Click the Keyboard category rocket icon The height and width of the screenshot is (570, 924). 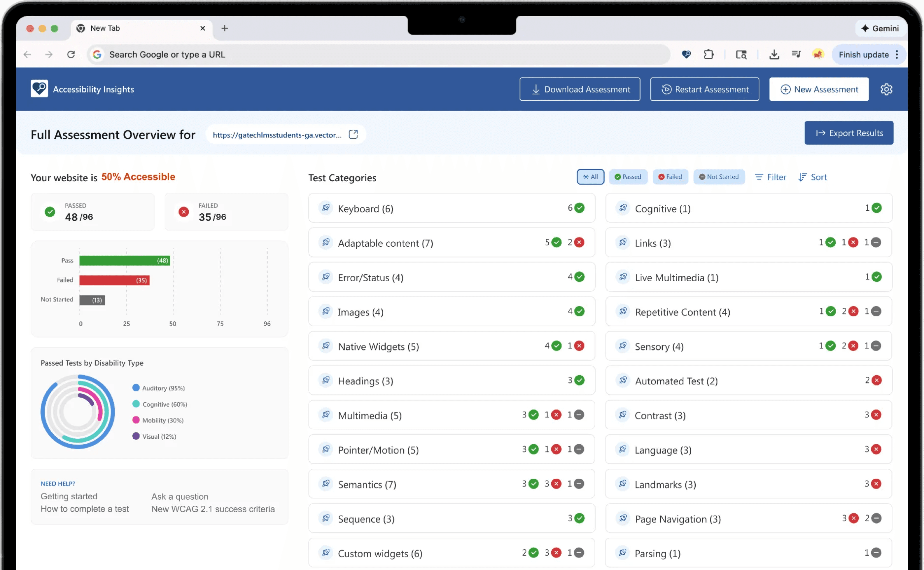(x=326, y=208)
